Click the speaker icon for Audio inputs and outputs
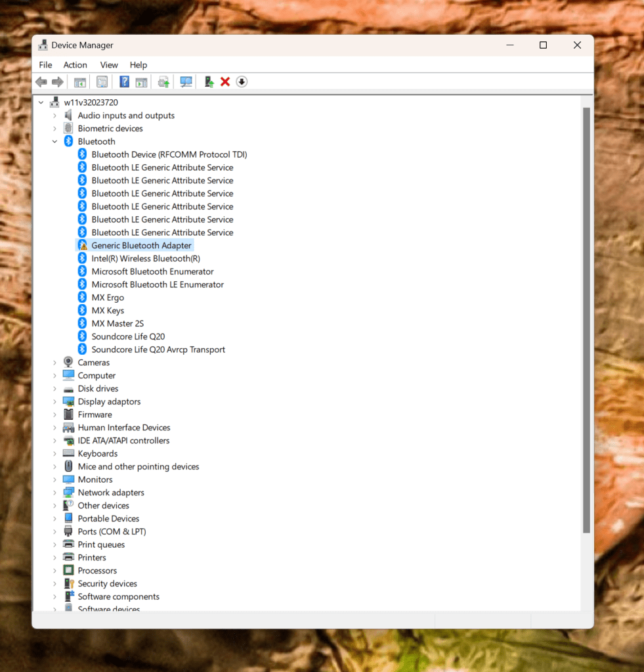 pyautogui.click(x=68, y=116)
